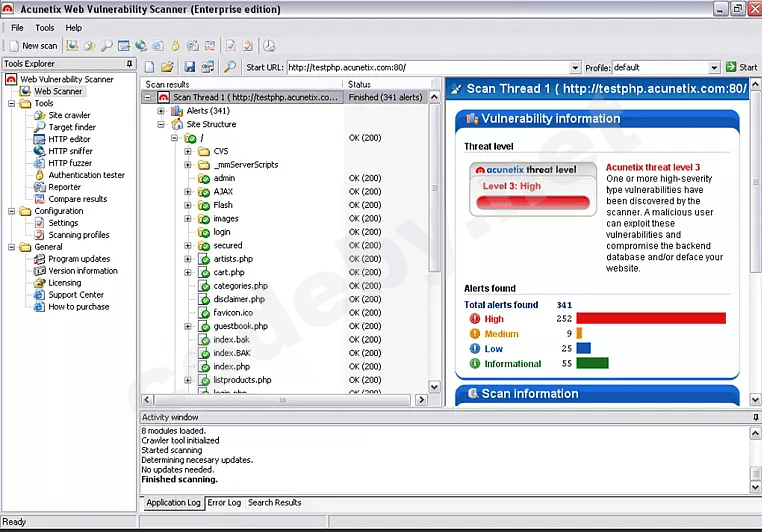Switch to the Error Log tab
Viewport: 762px width, 532px height.
[x=223, y=503]
